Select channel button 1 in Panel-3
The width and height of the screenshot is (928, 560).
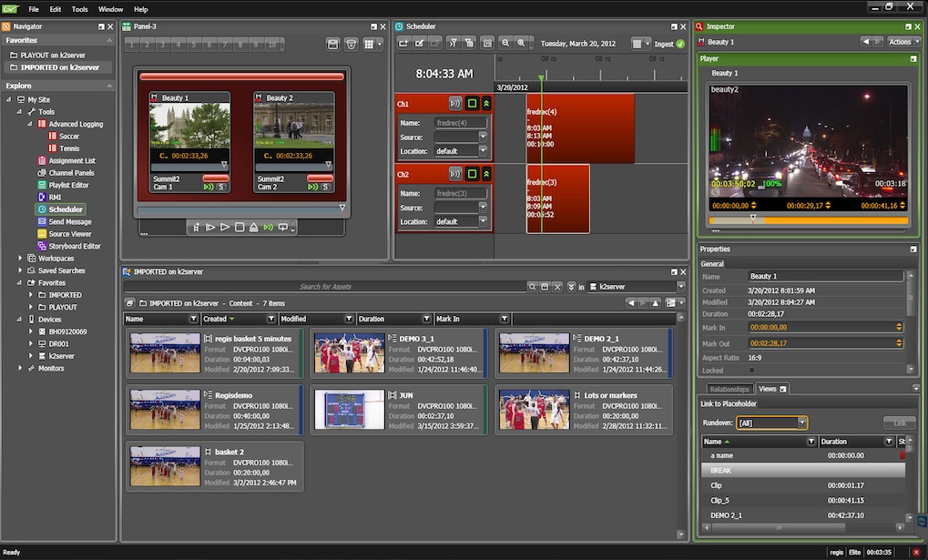pyautogui.click(x=131, y=45)
